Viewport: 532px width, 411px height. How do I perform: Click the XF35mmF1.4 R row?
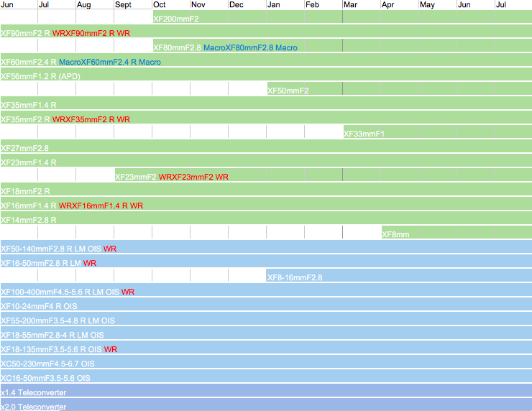pos(266,103)
